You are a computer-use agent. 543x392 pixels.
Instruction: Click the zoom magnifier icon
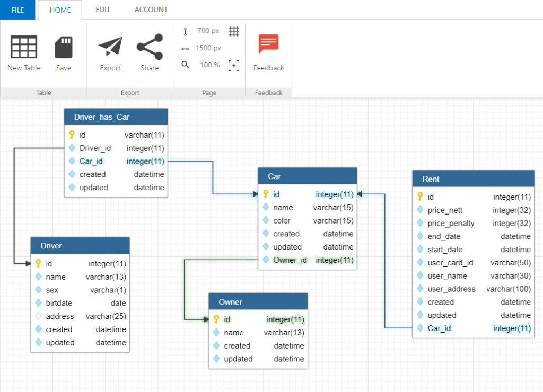(185, 65)
